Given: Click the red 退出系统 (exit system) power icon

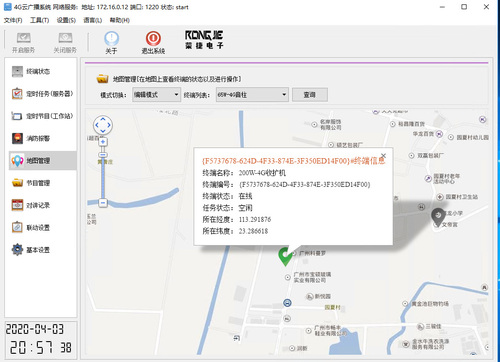Looking at the screenshot, I should click(x=153, y=38).
